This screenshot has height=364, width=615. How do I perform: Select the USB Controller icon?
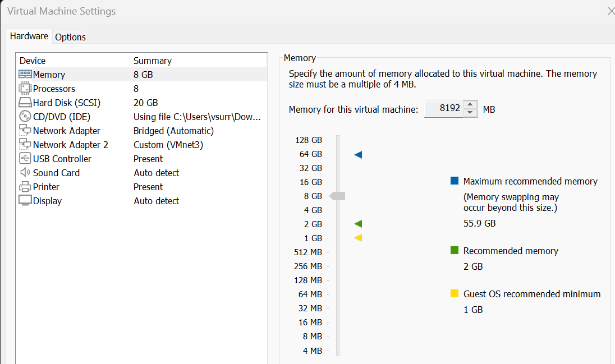26,158
